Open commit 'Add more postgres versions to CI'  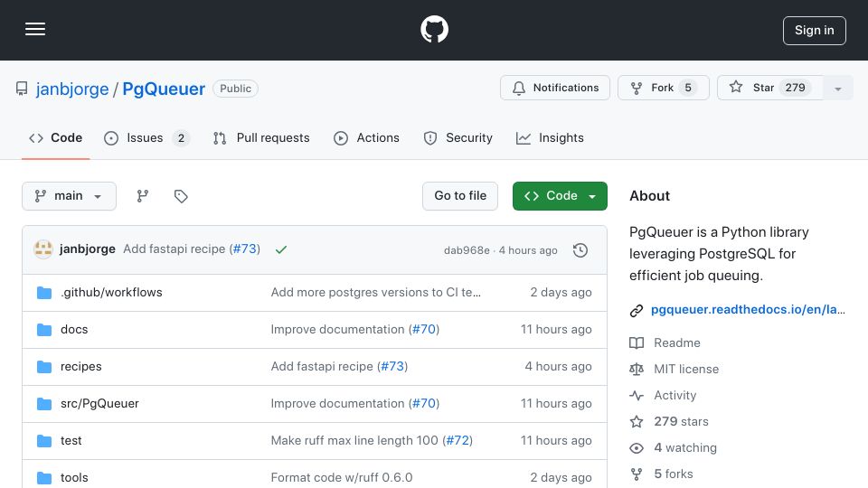[x=376, y=292]
